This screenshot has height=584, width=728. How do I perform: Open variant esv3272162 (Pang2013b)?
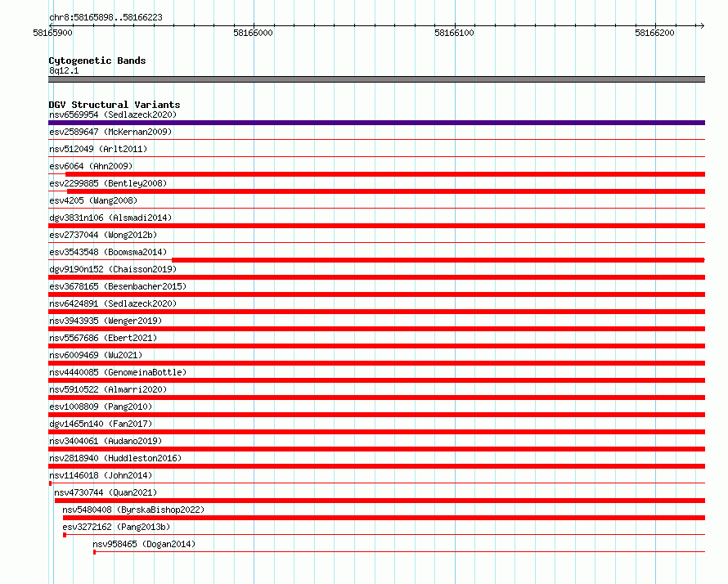(x=116, y=527)
